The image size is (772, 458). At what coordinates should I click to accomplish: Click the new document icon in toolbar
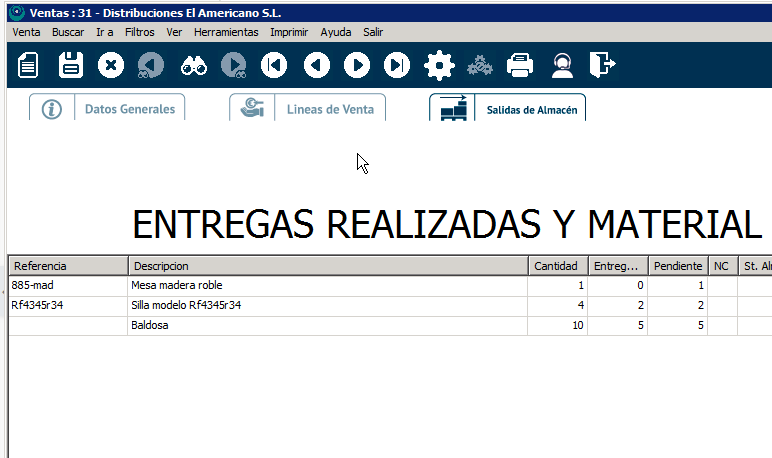pos(29,66)
